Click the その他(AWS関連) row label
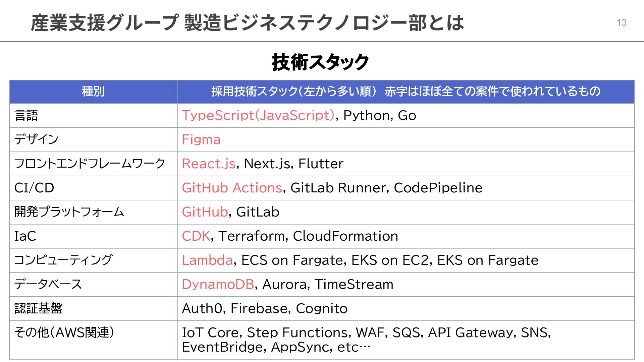Image resolution: width=644 pixels, height=362 pixels. (64, 333)
